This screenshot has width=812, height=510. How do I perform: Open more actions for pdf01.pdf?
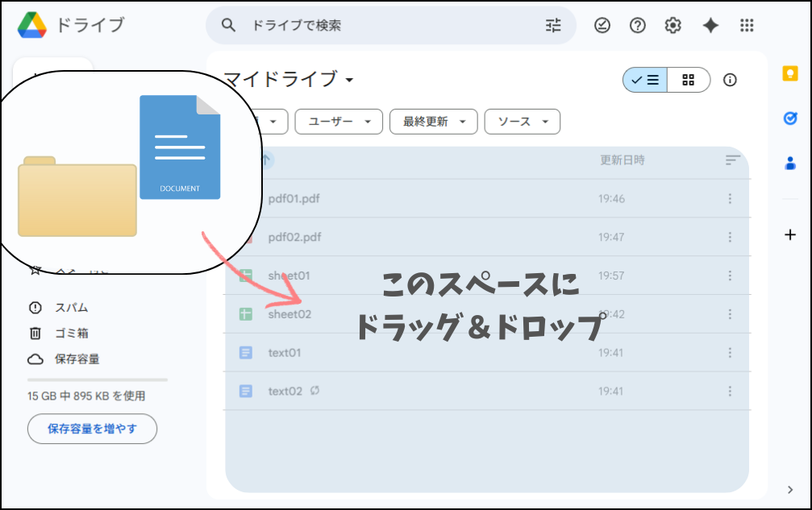730,199
